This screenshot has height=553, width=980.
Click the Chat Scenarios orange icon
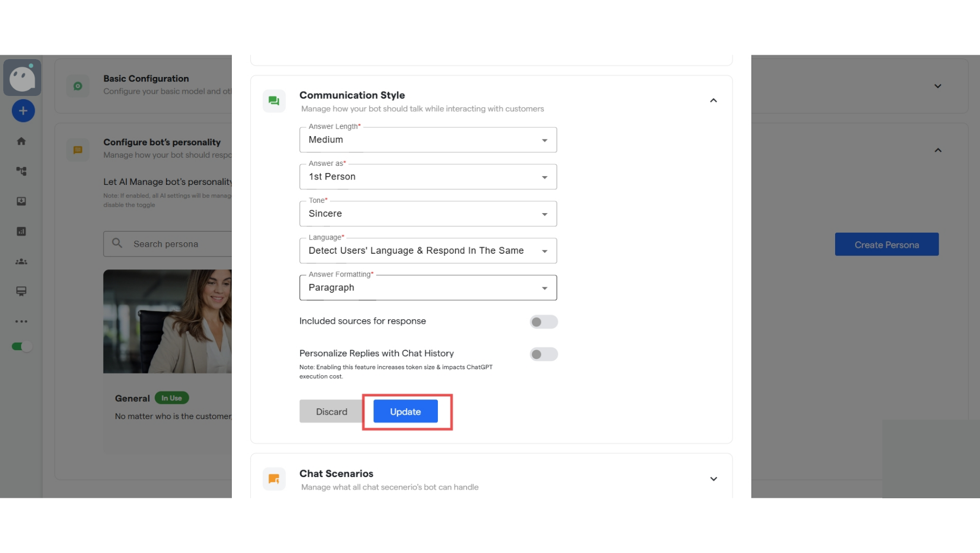[x=274, y=479]
